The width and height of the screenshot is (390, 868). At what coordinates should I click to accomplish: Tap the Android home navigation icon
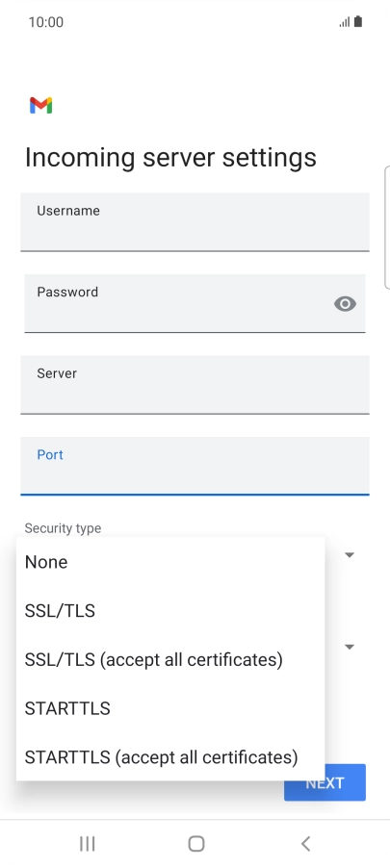point(196,844)
